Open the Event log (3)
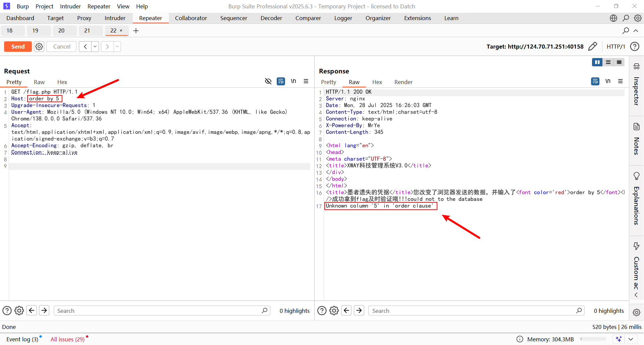 22,339
